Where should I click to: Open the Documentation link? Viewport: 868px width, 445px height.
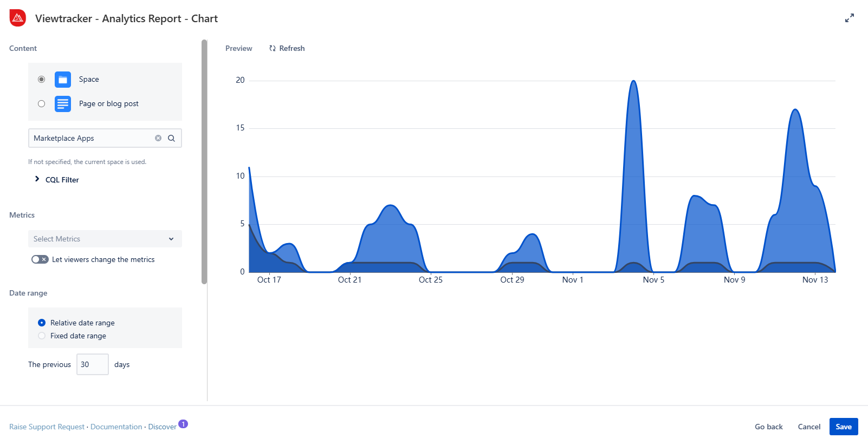pyautogui.click(x=116, y=427)
